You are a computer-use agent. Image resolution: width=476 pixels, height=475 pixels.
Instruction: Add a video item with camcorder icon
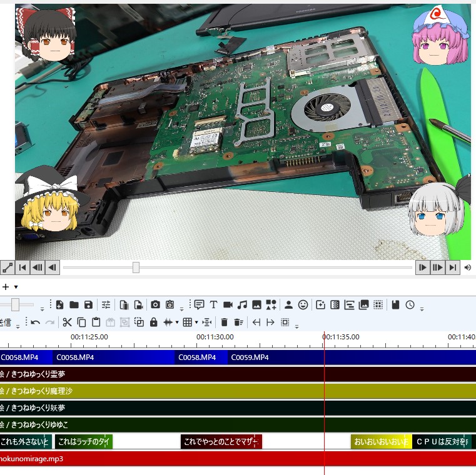(x=228, y=304)
